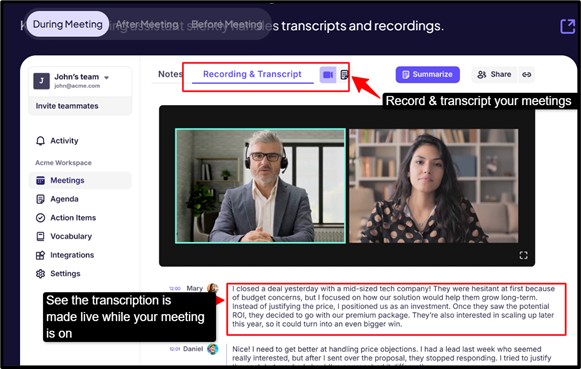Click the Meetings calendar icon
Viewport: 581px width, 369px height.
(x=40, y=180)
